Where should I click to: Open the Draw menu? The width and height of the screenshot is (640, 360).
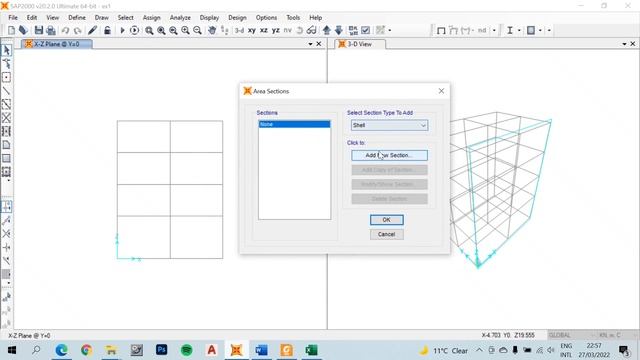point(102,18)
